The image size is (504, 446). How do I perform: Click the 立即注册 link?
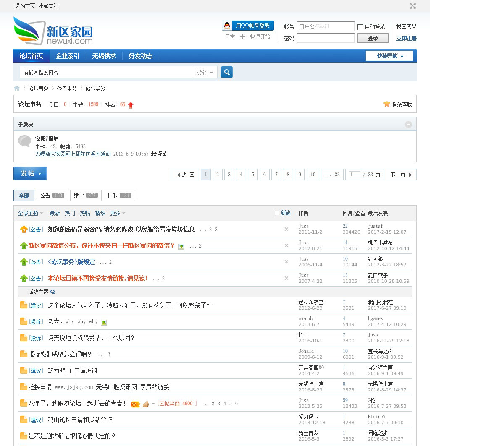406,38
